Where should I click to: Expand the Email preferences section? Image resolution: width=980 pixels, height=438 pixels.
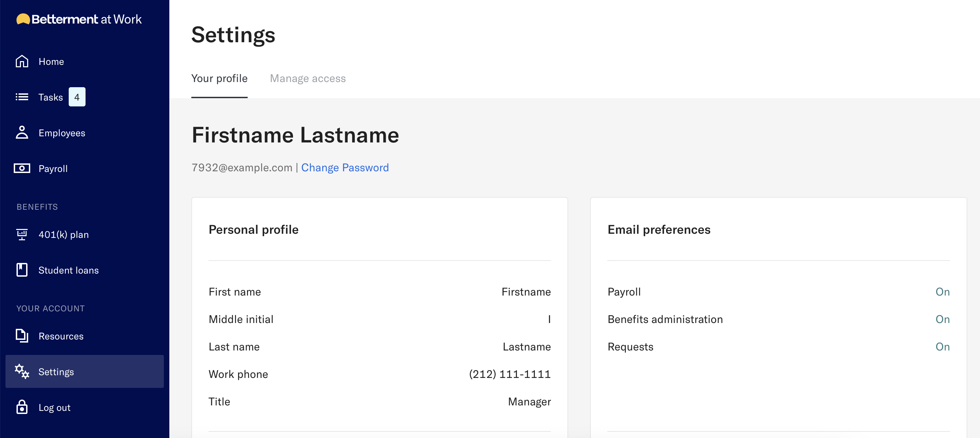(660, 229)
